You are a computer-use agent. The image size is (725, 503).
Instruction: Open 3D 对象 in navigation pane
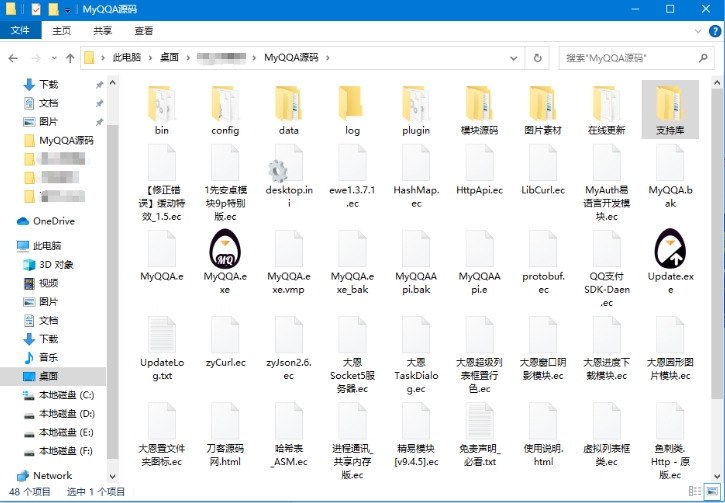(x=49, y=265)
